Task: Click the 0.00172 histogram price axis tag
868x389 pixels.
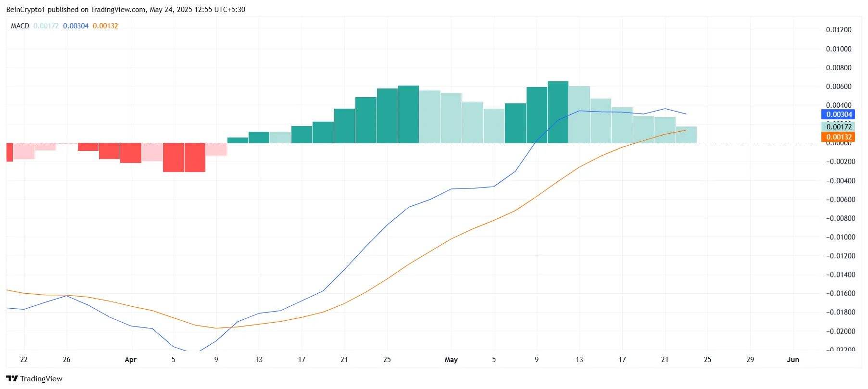Action: [x=838, y=126]
